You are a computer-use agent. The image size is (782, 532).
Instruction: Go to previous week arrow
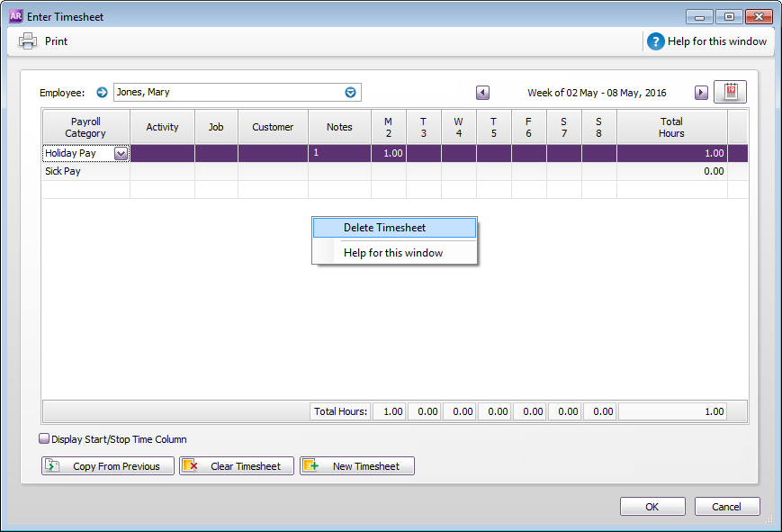(x=483, y=93)
